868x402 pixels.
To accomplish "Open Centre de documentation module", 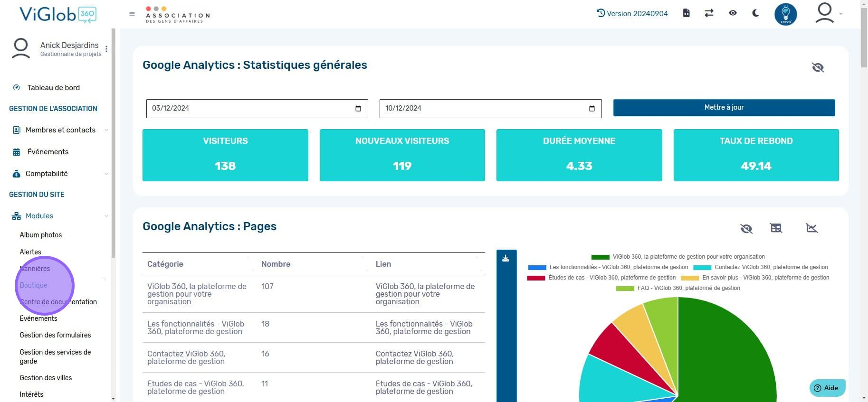I will tap(58, 302).
